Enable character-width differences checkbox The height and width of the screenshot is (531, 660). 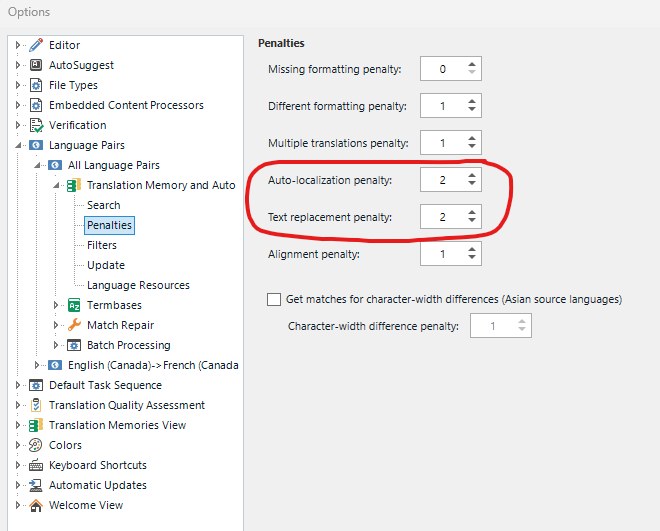(x=274, y=299)
